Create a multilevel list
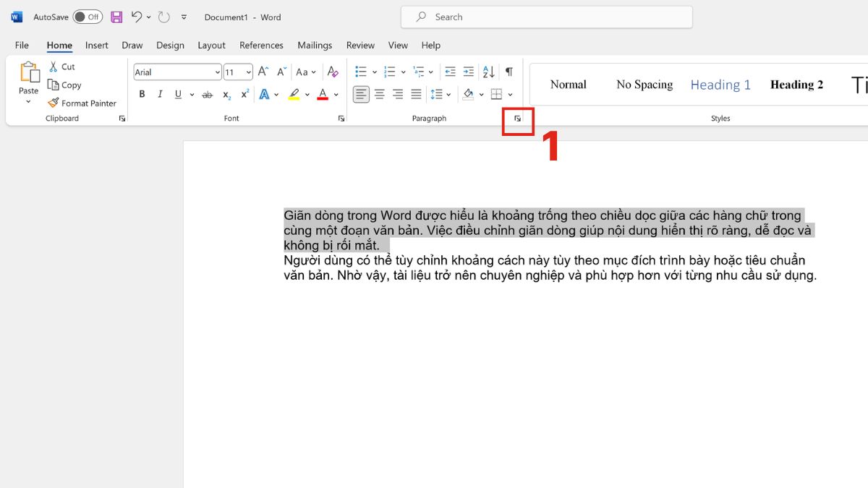Image resolution: width=868 pixels, height=488 pixels. click(418, 72)
